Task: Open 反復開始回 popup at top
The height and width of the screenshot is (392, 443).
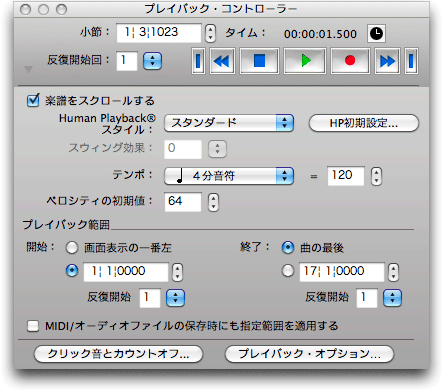Action: (x=152, y=61)
